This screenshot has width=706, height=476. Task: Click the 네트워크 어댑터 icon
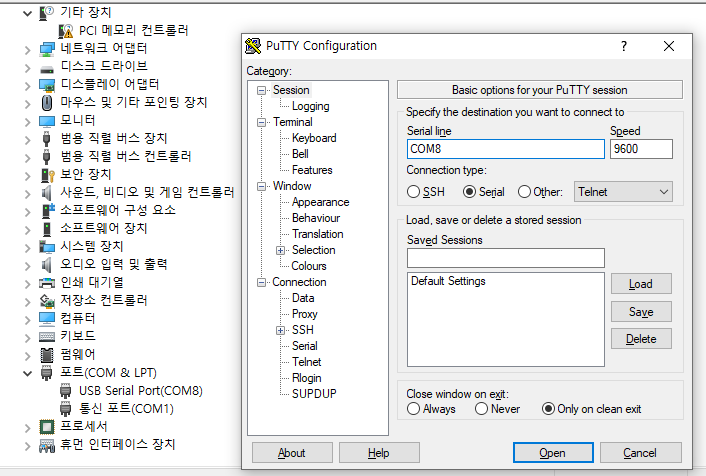pos(47,49)
